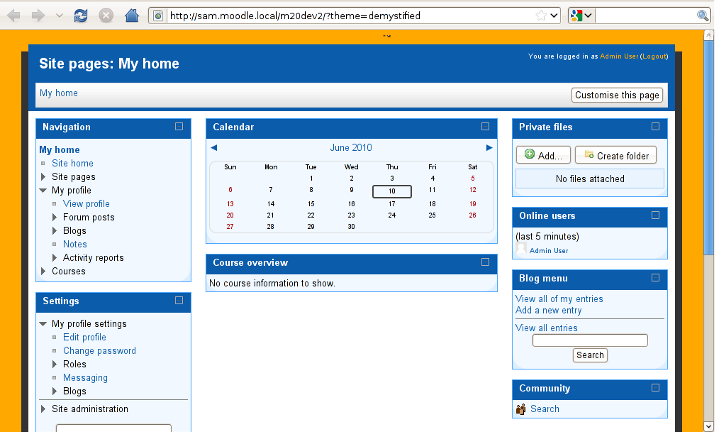Click the search magnifier in browser search box

tap(704, 15)
